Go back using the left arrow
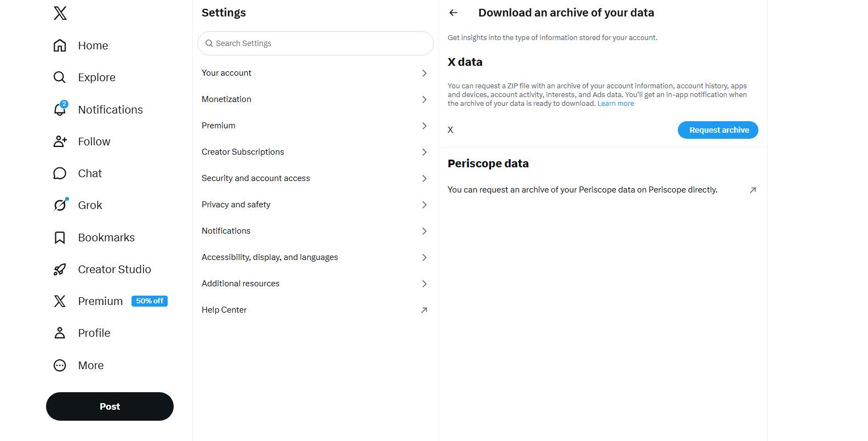 453,13
